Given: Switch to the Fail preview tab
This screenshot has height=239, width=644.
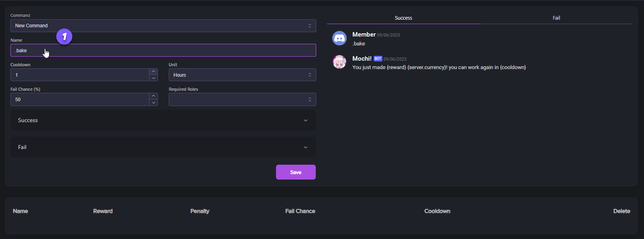Looking at the screenshot, I should (x=556, y=18).
